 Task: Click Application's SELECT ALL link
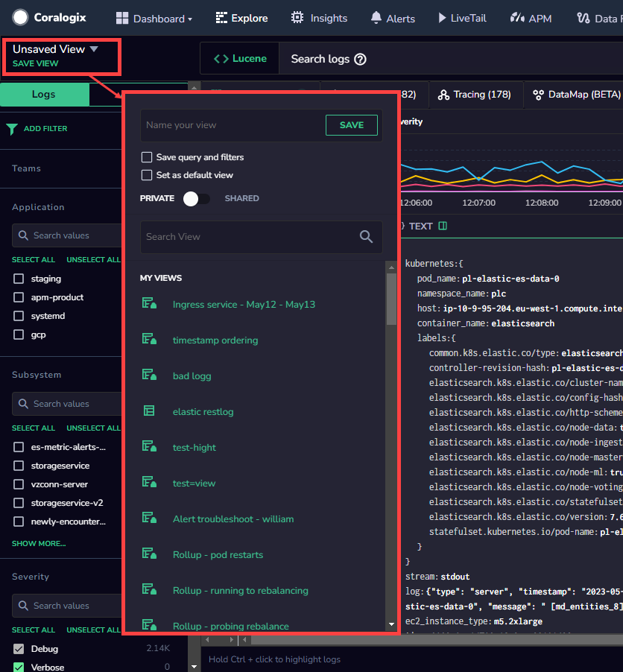tap(34, 260)
